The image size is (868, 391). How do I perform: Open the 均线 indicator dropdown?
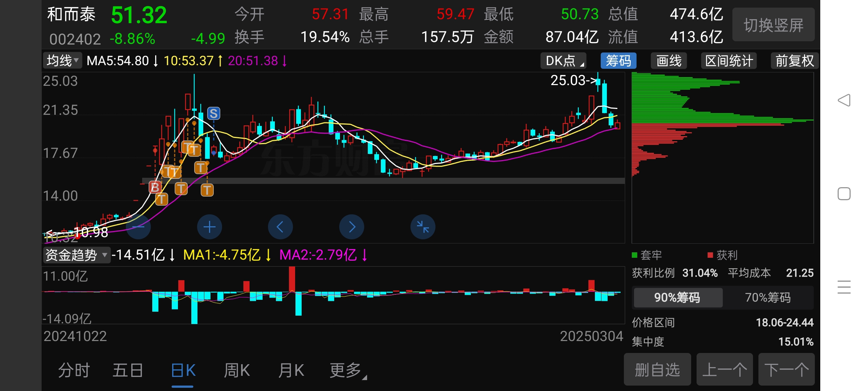pos(63,60)
